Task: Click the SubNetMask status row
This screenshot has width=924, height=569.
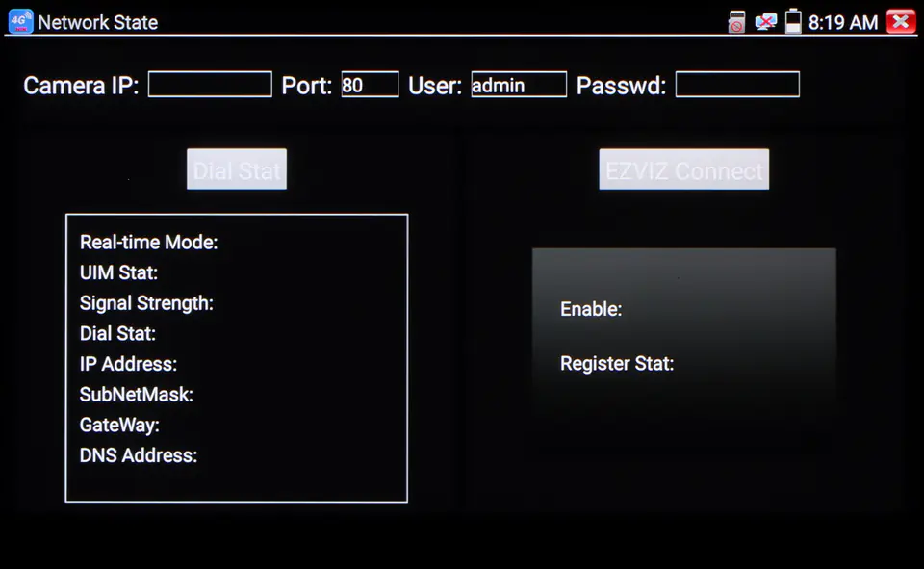Action: pos(137,395)
